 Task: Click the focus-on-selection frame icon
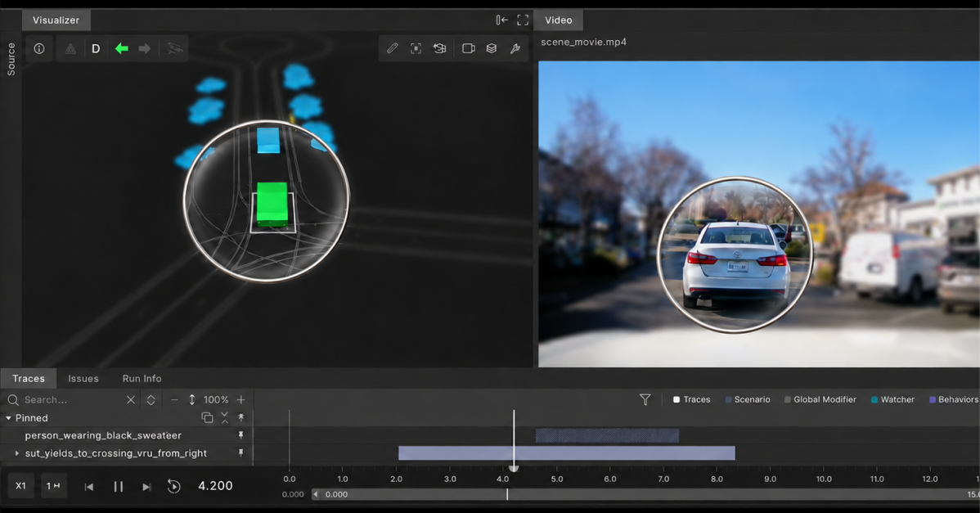click(x=416, y=48)
